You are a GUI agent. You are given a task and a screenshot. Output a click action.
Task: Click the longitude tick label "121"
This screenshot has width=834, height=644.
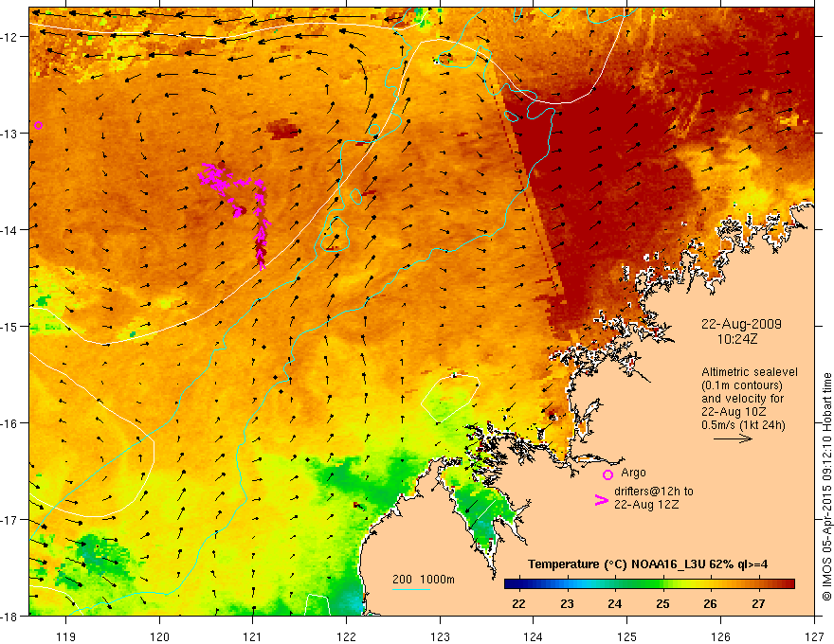pyautogui.click(x=253, y=636)
